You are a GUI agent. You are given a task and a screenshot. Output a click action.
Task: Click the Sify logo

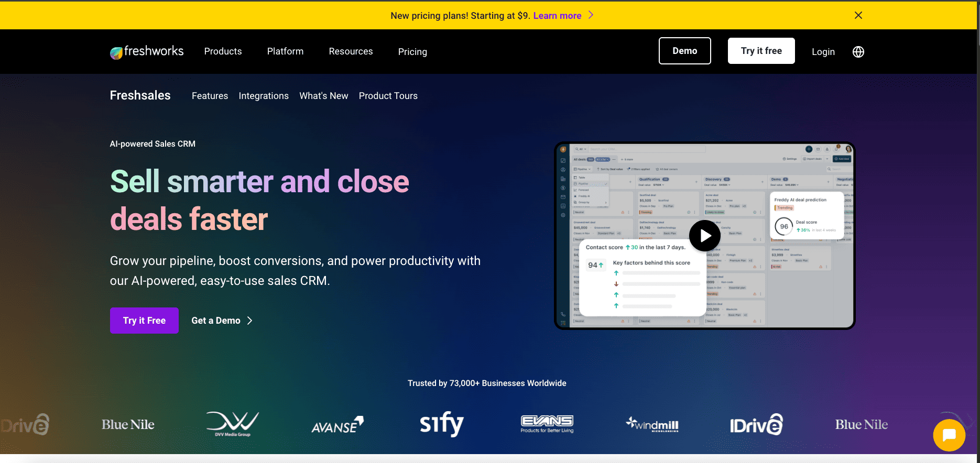tap(441, 424)
